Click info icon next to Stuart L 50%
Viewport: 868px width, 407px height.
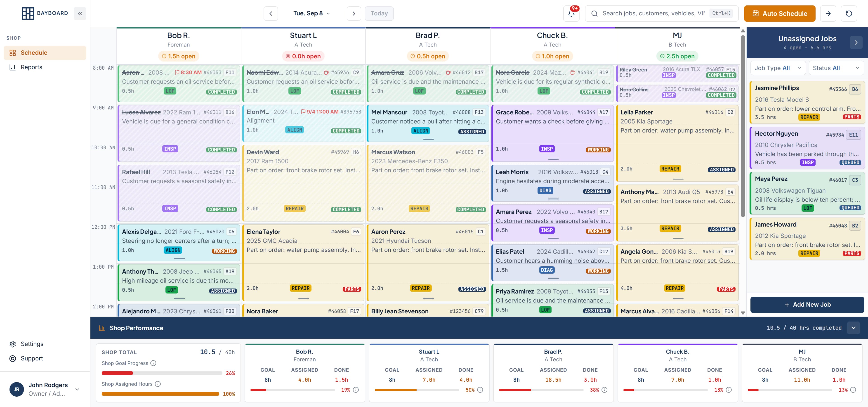(x=480, y=390)
